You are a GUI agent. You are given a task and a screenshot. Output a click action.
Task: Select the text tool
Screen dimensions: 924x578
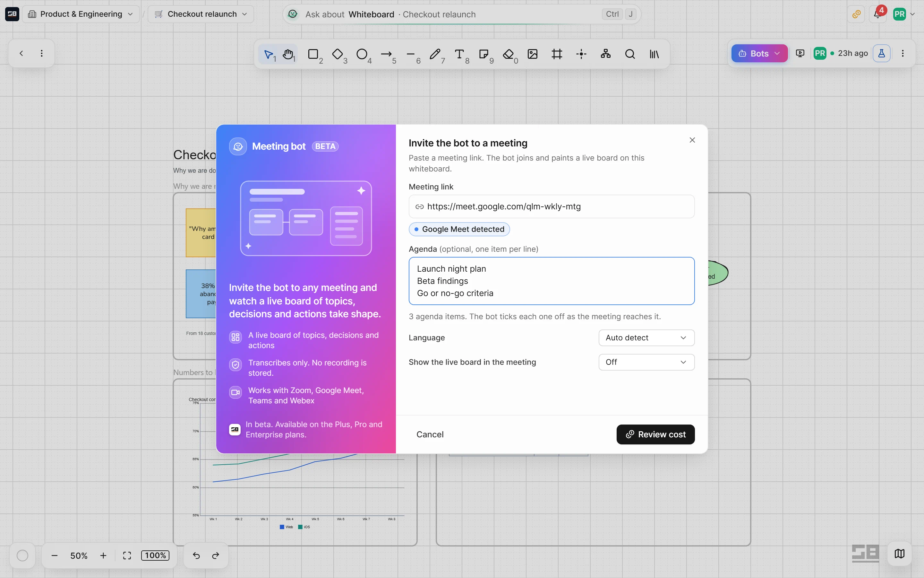point(460,54)
